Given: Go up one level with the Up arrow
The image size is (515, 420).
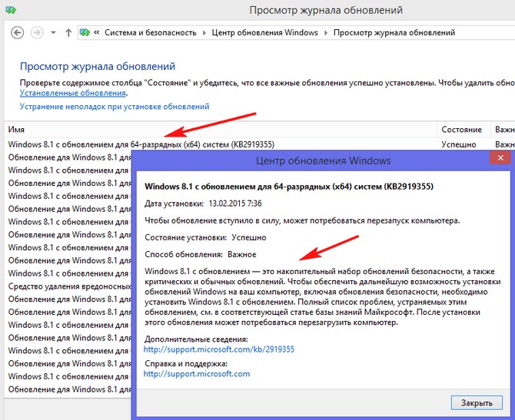Looking at the screenshot, I should [x=69, y=33].
